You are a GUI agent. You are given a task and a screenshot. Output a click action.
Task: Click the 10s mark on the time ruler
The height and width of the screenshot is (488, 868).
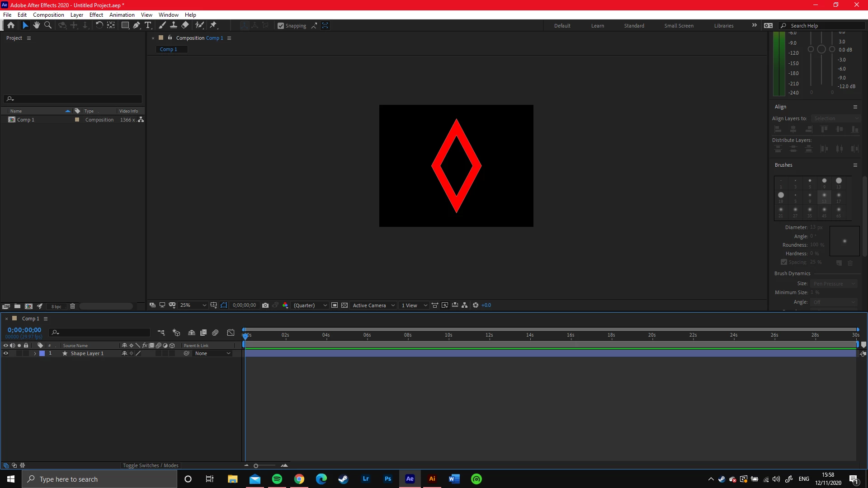tap(448, 335)
